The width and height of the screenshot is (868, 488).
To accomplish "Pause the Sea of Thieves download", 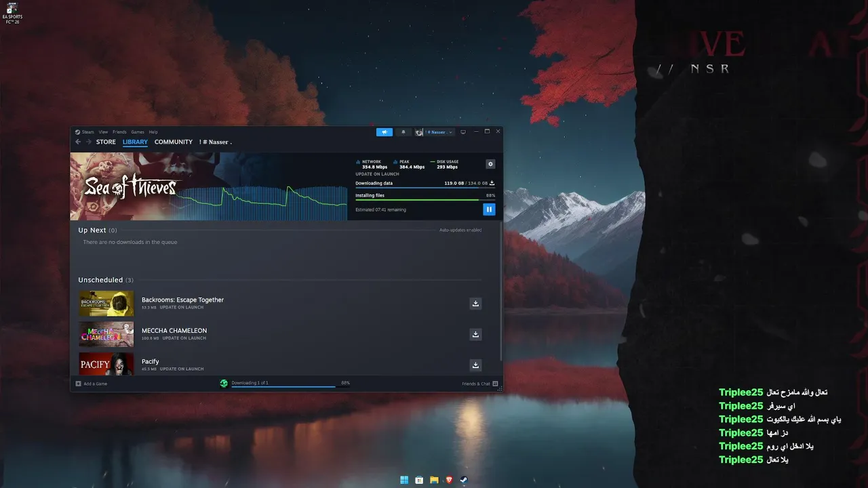I will point(489,209).
